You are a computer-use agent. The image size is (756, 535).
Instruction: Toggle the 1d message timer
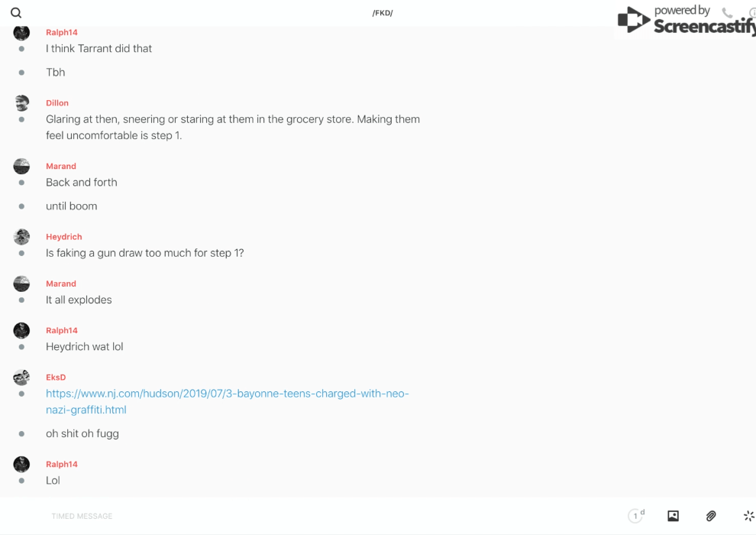click(636, 516)
